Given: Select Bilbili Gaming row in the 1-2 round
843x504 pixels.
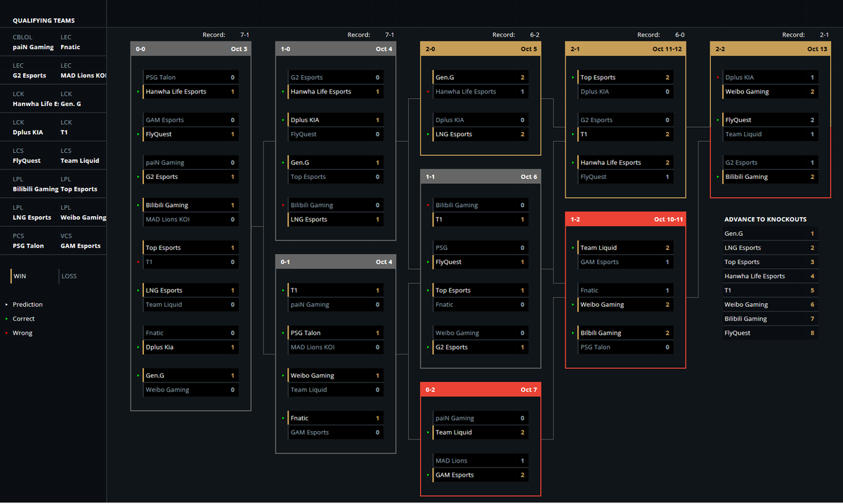Looking at the screenshot, I should (x=625, y=333).
